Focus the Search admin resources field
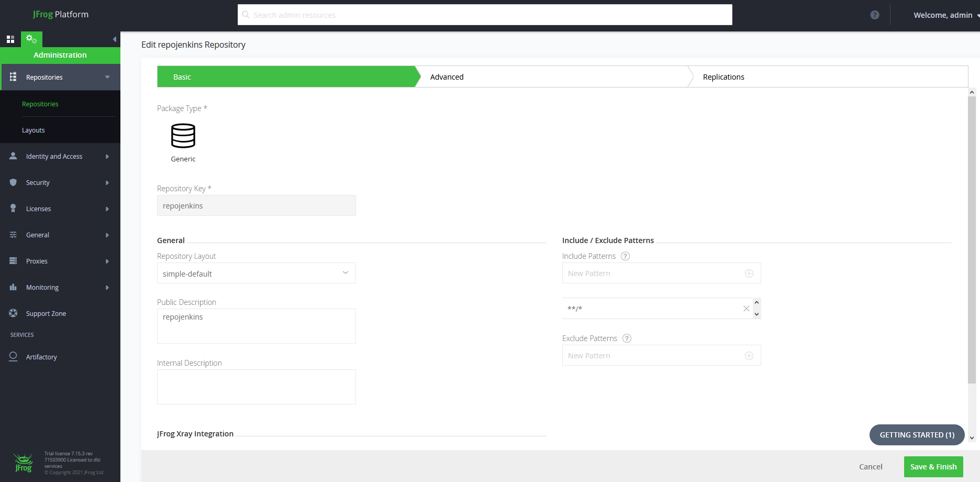The image size is (980, 482). (485, 15)
